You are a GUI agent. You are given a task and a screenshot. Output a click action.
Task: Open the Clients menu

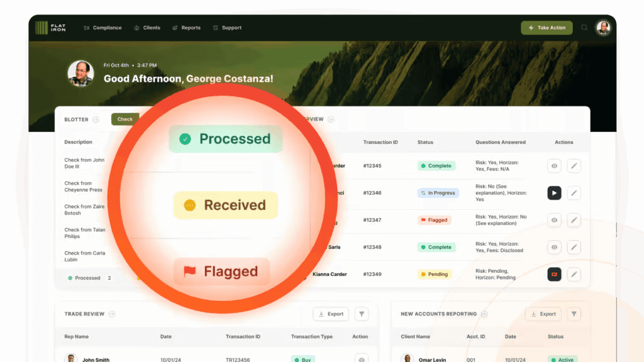pyautogui.click(x=147, y=28)
